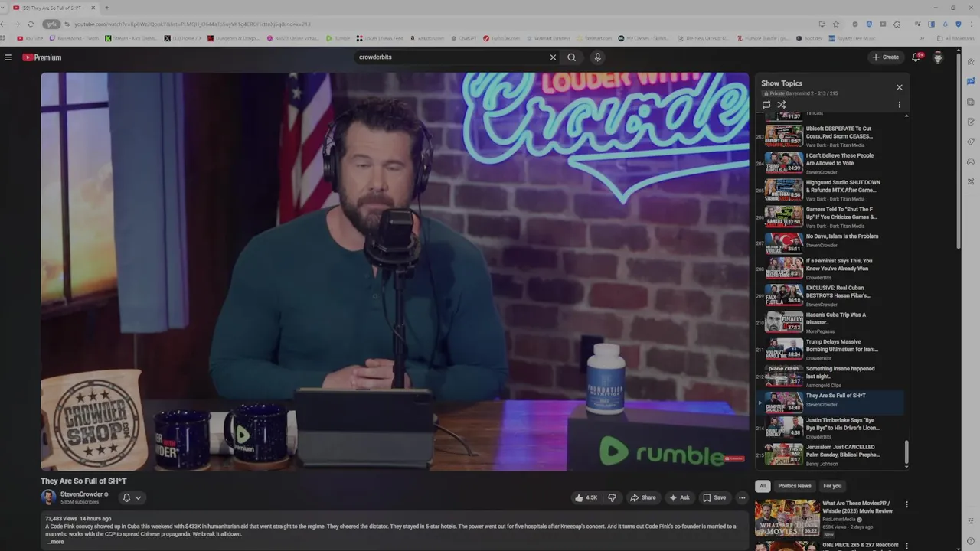Open the Create button menu

coord(886,57)
